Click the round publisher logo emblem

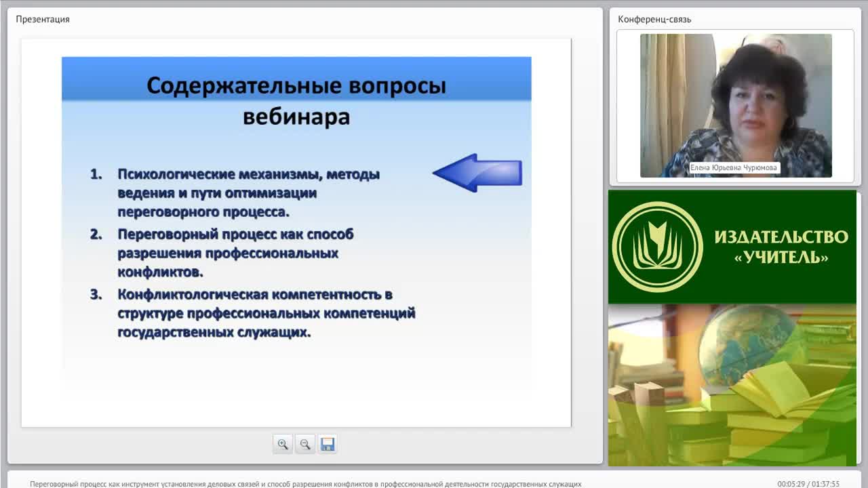[657, 247]
